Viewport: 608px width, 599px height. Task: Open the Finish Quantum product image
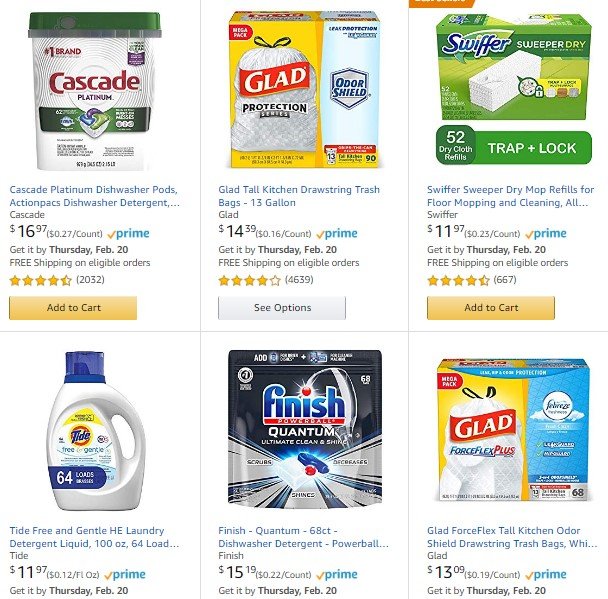click(305, 429)
